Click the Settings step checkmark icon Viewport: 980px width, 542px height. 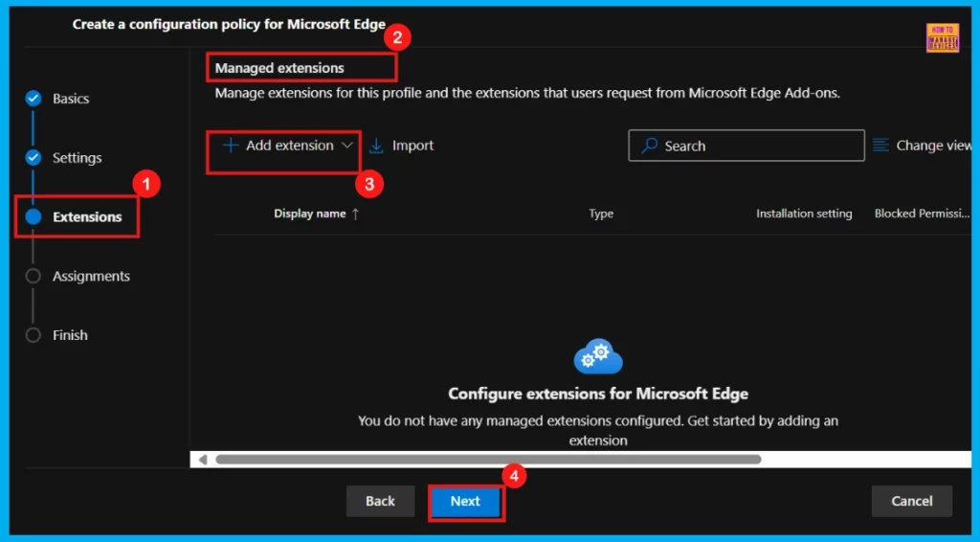click(33, 158)
